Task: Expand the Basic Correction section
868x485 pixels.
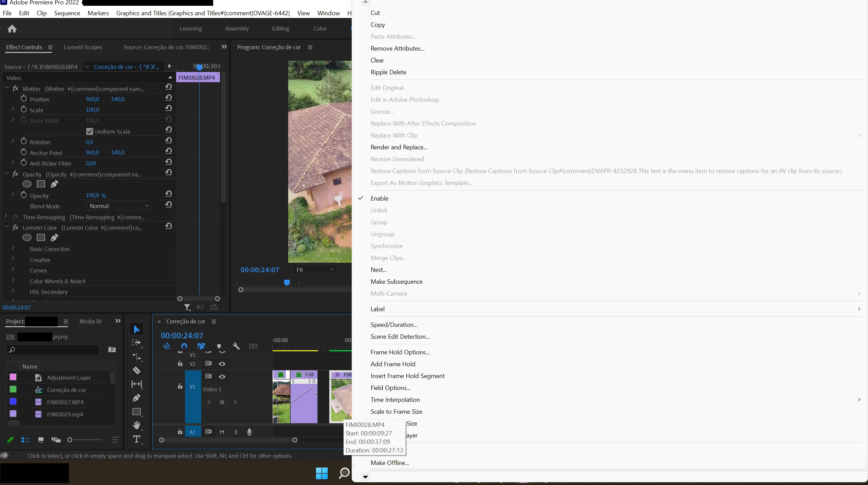Action: (13, 248)
